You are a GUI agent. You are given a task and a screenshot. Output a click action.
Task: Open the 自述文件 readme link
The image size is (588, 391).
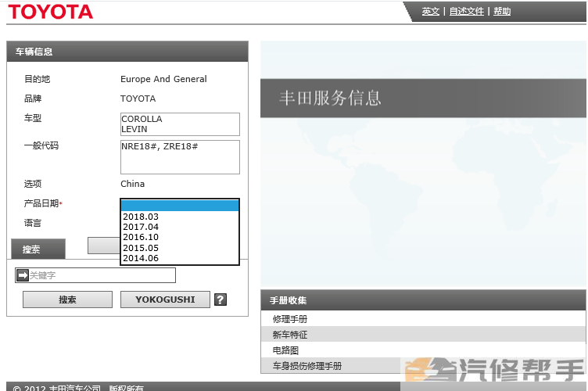click(467, 11)
